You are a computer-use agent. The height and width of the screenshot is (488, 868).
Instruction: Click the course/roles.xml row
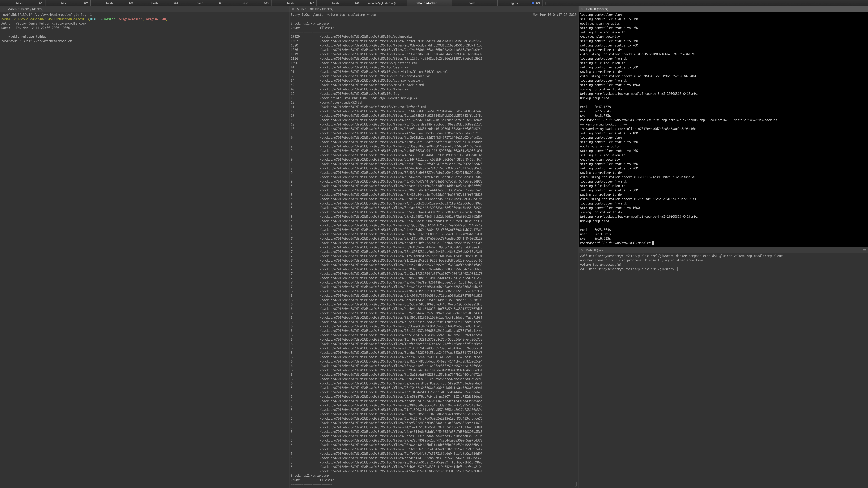(x=357, y=80)
